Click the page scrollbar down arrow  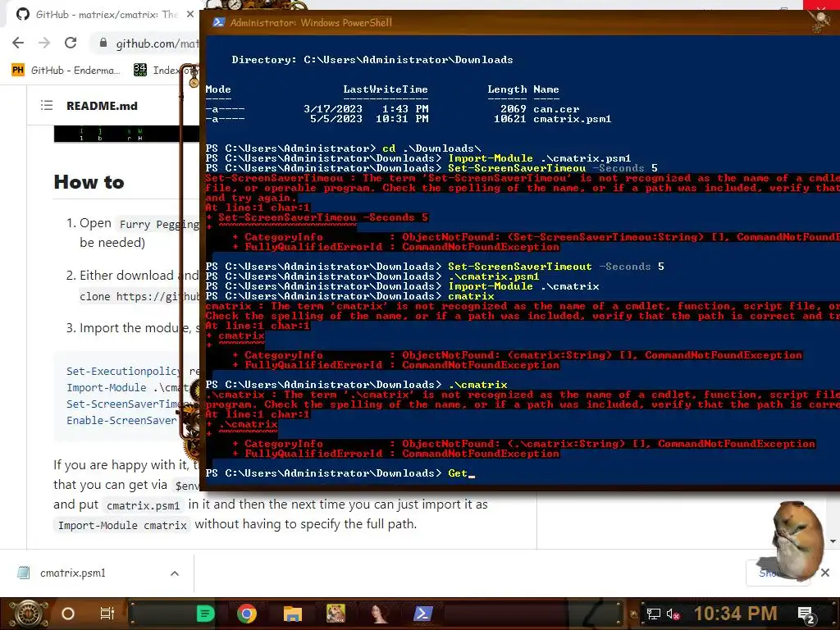(x=833, y=541)
